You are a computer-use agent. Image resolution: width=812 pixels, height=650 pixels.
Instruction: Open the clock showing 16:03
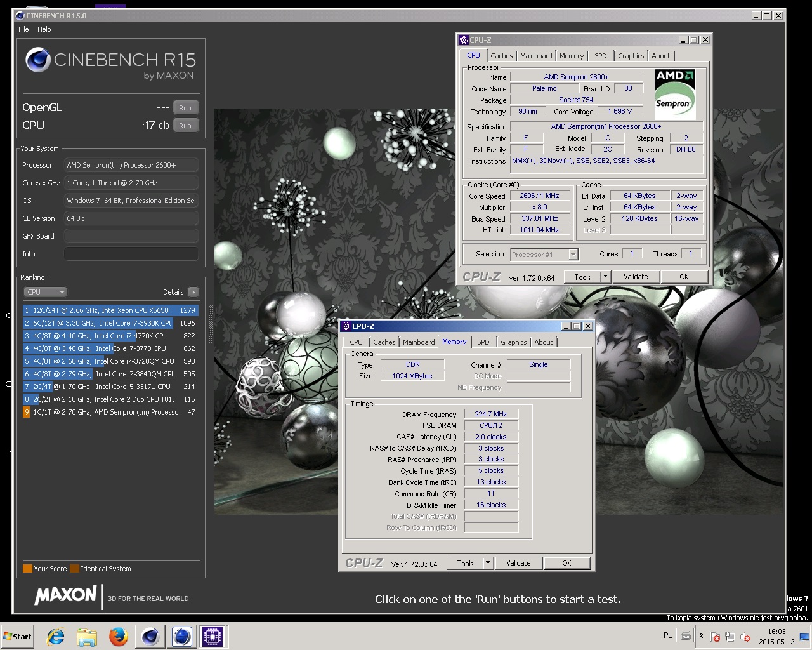pos(776,636)
